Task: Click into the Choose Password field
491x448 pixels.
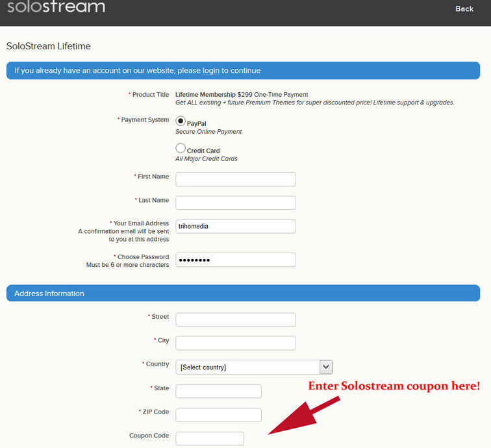Action: tap(236, 260)
